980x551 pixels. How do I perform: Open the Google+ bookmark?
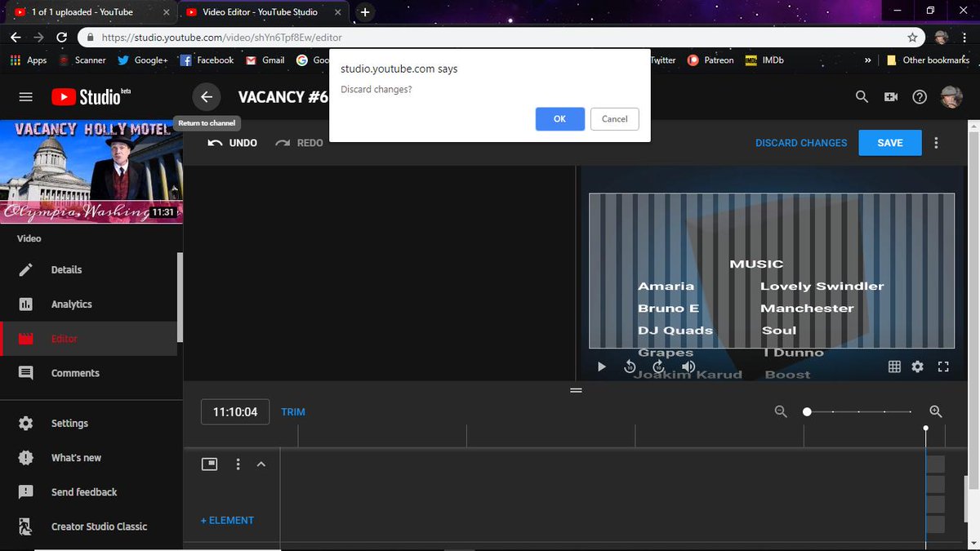(x=142, y=60)
